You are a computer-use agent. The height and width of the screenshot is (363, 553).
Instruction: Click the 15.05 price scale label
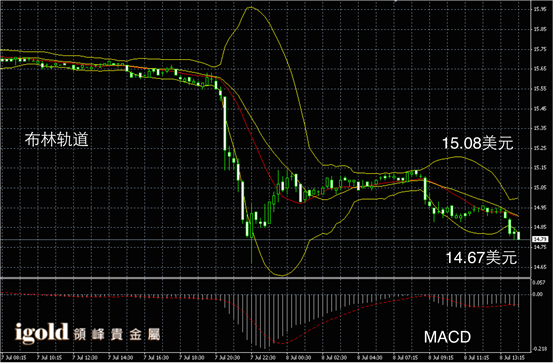click(540, 188)
